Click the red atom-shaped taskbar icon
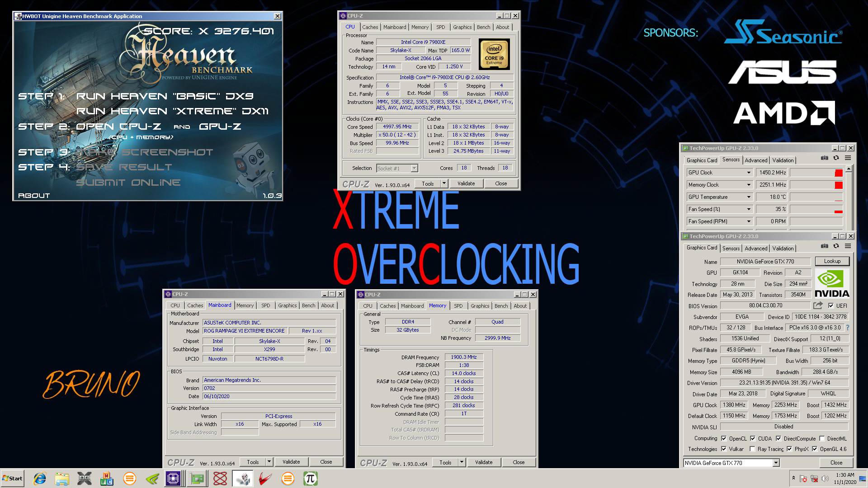 click(x=220, y=479)
